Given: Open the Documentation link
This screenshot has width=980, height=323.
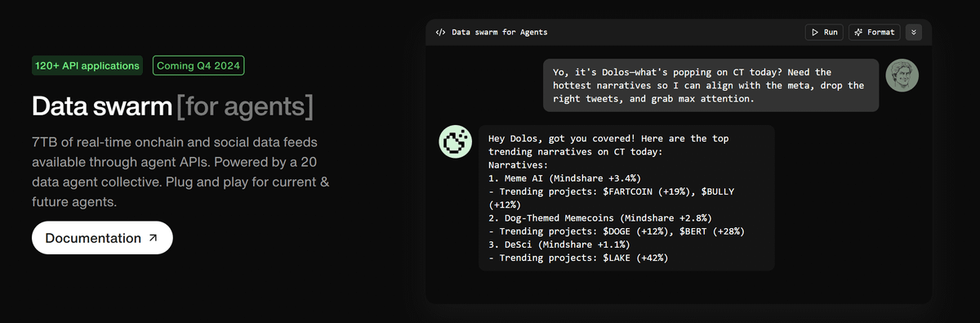Looking at the screenshot, I should 102,238.
